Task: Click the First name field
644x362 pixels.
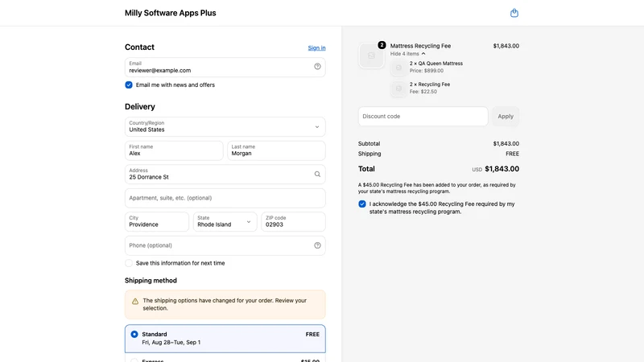Action: pos(174,150)
